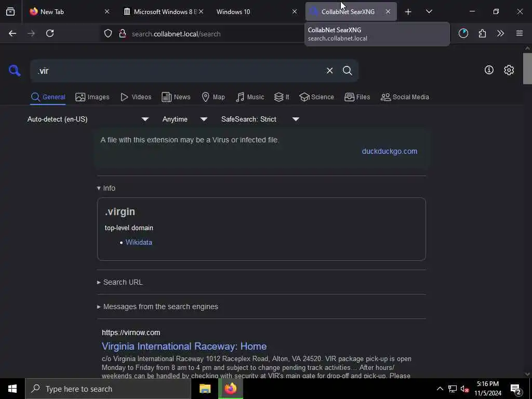The image size is (532, 399).
Task: Click the page vertical scrollbar thumb
Action: coord(527,69)
